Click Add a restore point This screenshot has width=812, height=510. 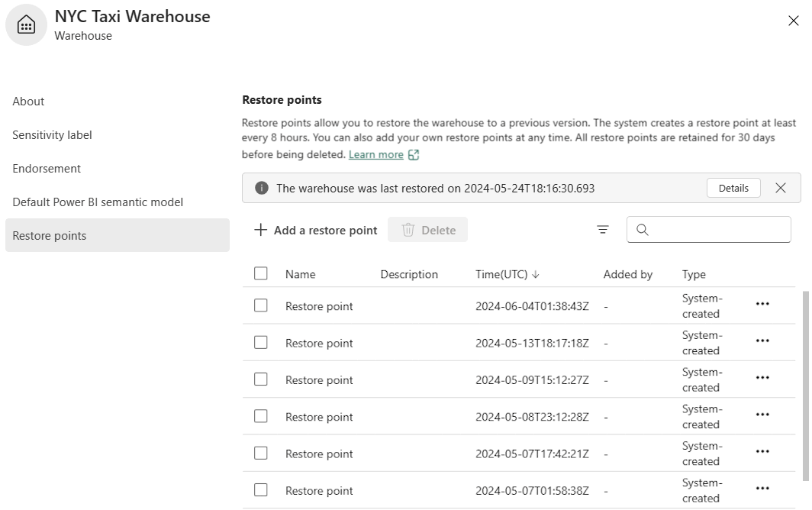316,230
